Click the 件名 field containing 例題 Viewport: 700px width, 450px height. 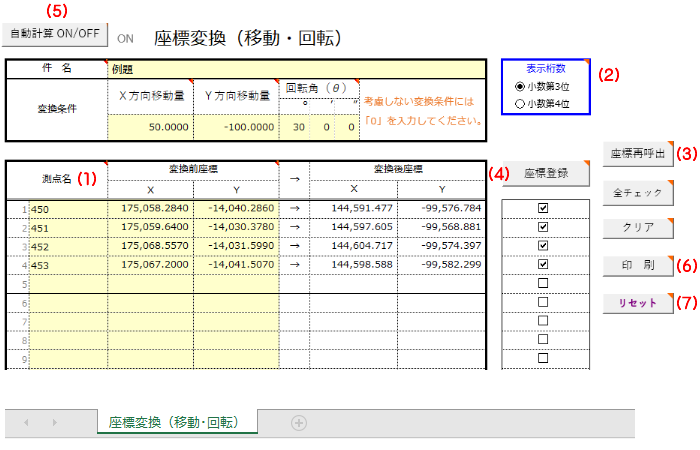[296, 69]
